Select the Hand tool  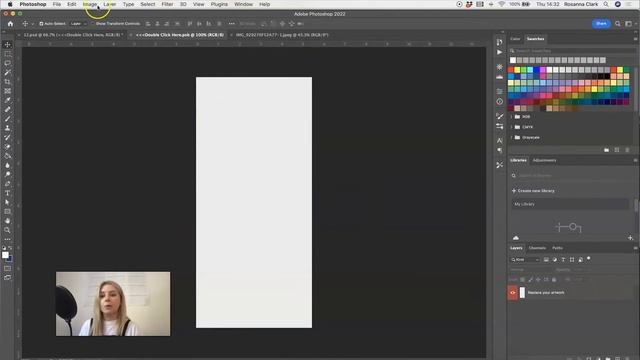point(7,221)
